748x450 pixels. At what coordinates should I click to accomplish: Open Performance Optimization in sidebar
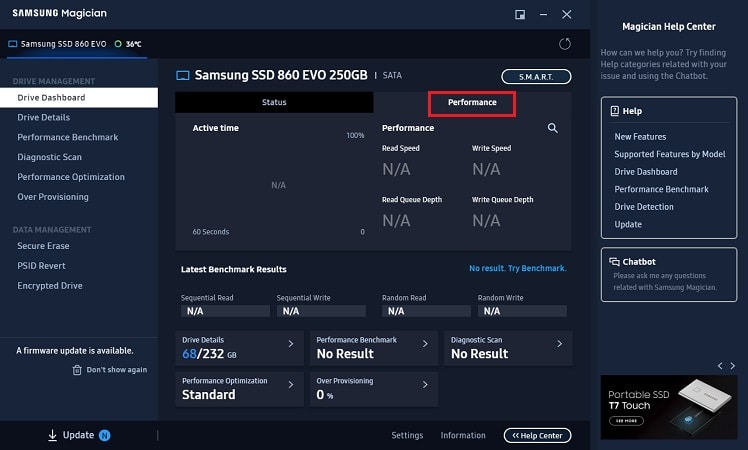[71, 177]
